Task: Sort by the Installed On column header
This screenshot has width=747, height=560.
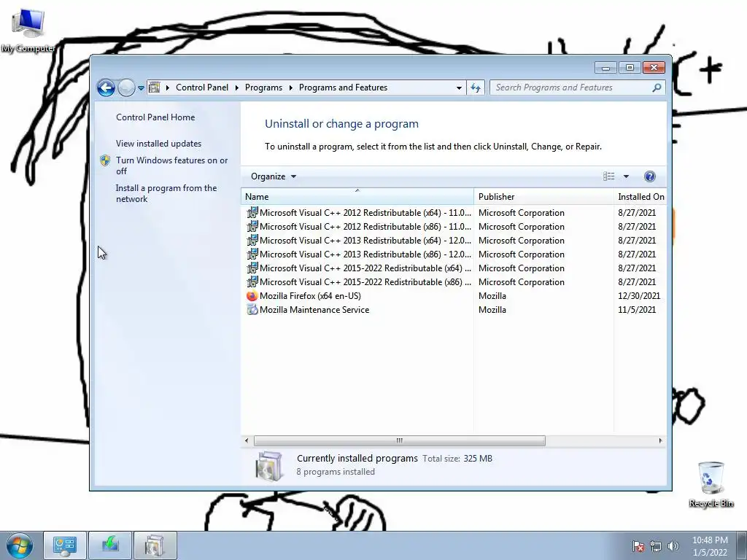Action: (640, 197)
